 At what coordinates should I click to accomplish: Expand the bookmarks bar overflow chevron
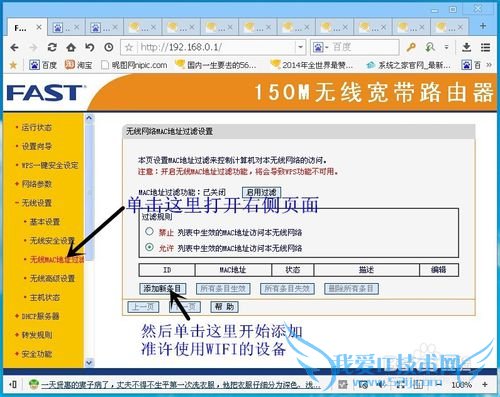pos(489,65)
